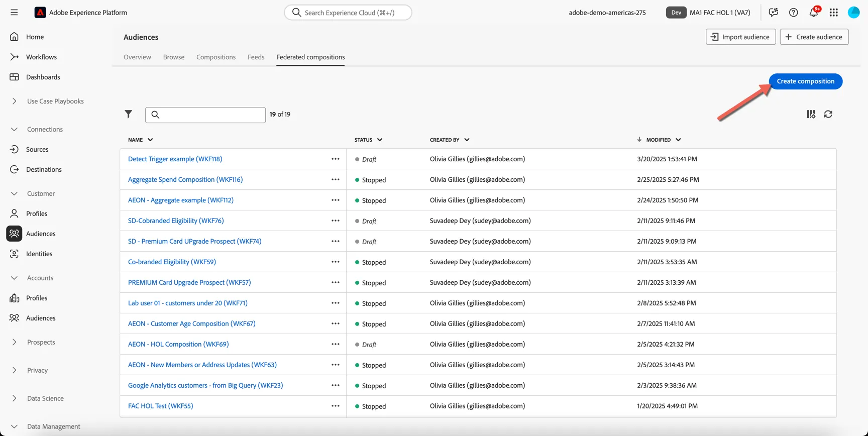The image size is (868, 436).
Task: Open the hamburger navigation menu
Action: [14, 13]
